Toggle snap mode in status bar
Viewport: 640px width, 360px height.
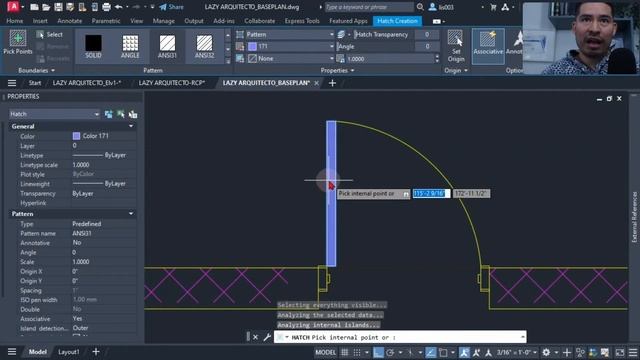coord(357,352)
